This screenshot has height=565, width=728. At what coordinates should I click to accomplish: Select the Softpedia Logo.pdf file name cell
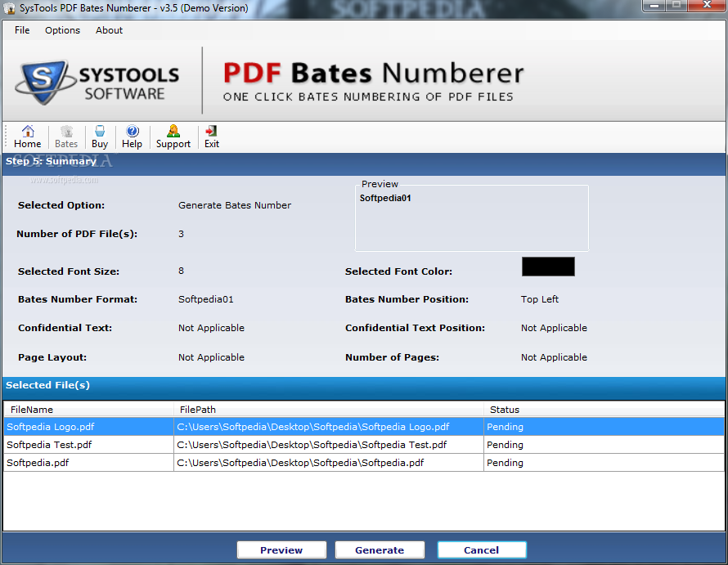pyautogui.click(x=88, y=427)
